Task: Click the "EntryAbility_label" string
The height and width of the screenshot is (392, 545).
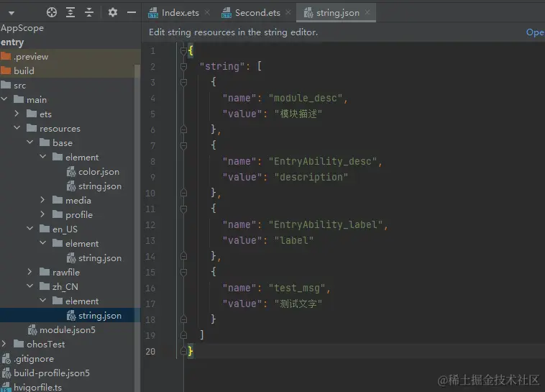Action: [x=326, y=225]
